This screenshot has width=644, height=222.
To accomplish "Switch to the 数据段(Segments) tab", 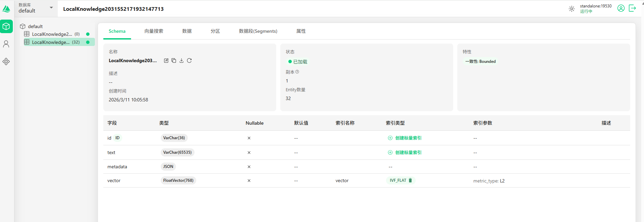I will (258, 31).
